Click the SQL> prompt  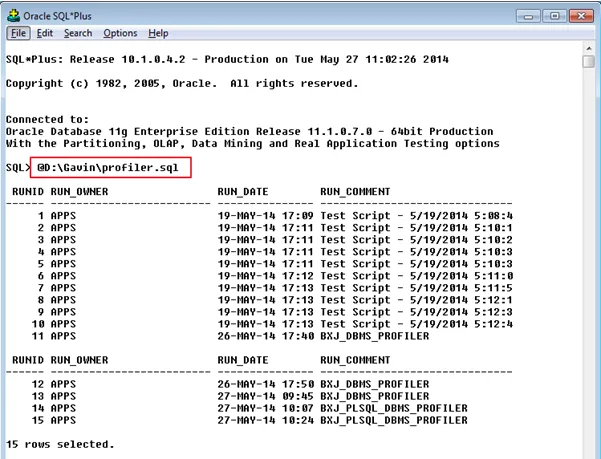click(x=18, y=167)
